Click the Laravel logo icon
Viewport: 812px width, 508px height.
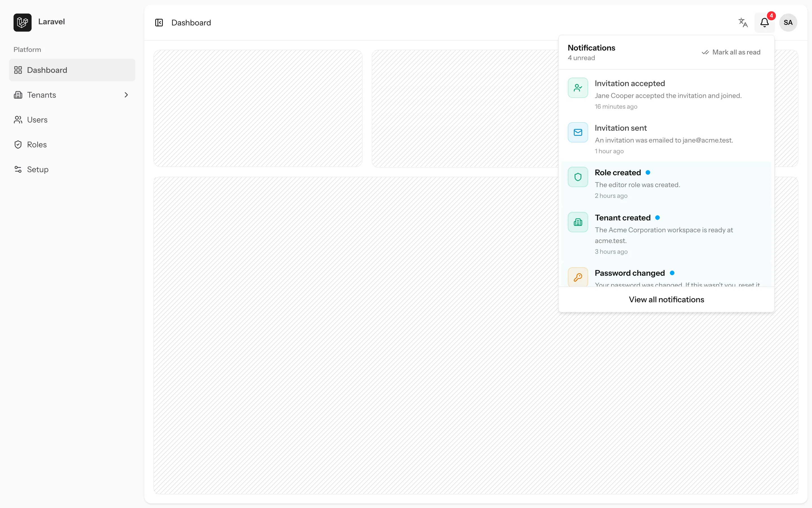(23, 22)
